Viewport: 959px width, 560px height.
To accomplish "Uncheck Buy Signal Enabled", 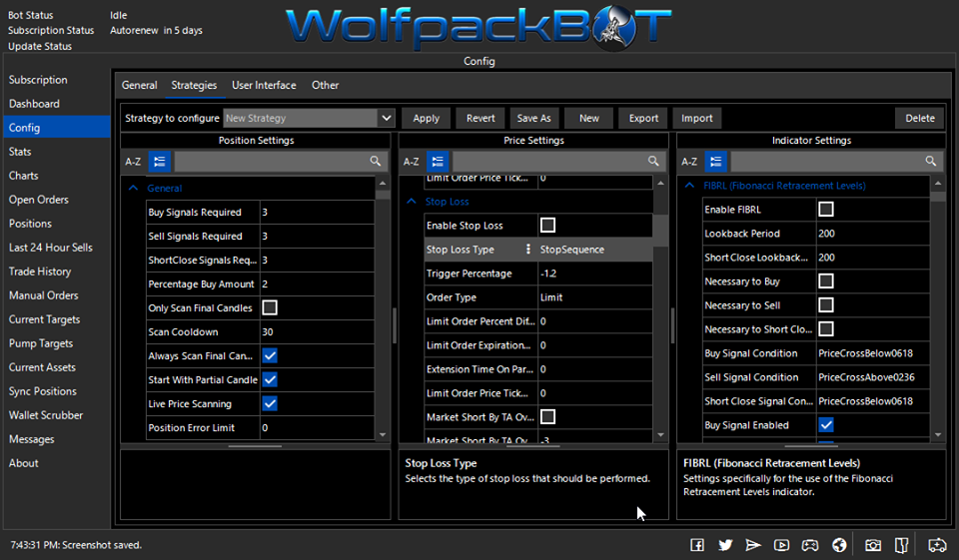I will pyautogui.click(x=826, y=425).
